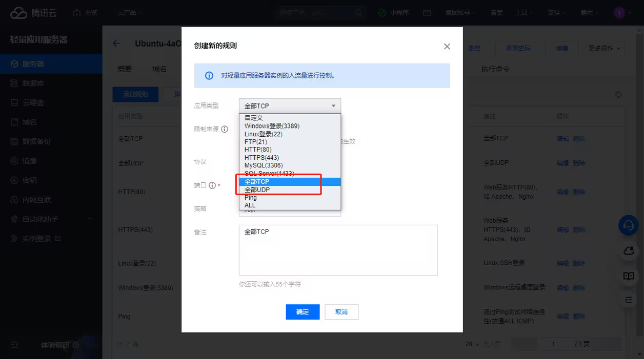Screen dimensions: 644x359
Task: Click the 总览 home icon in the top bar
Action: (77, 12)
